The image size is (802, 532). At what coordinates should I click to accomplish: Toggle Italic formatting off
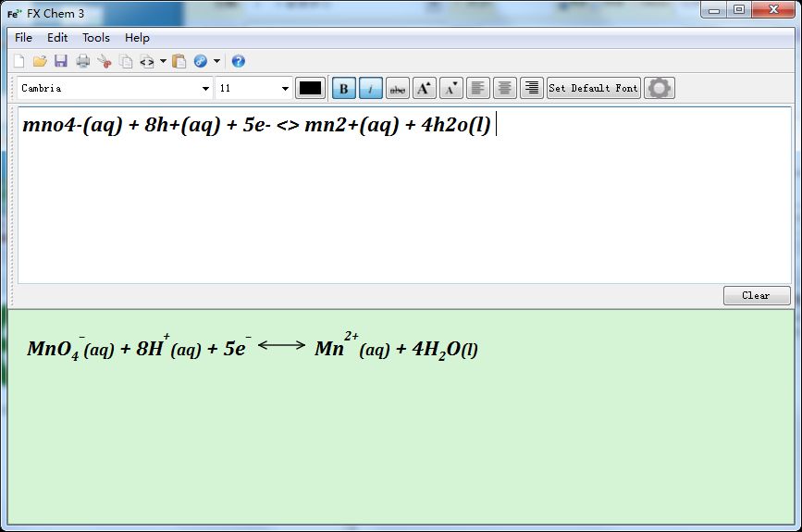(371, 88)
